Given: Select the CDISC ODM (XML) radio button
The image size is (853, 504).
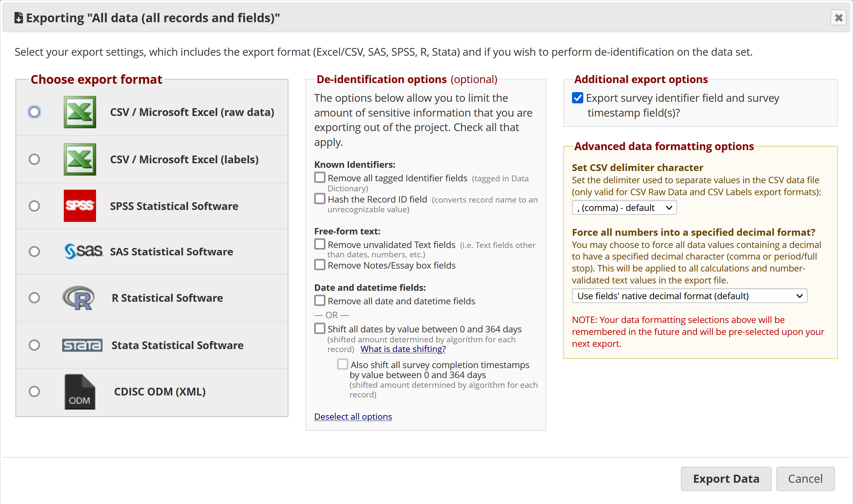Looking at the screenshot, I should [x=34, y=391].
